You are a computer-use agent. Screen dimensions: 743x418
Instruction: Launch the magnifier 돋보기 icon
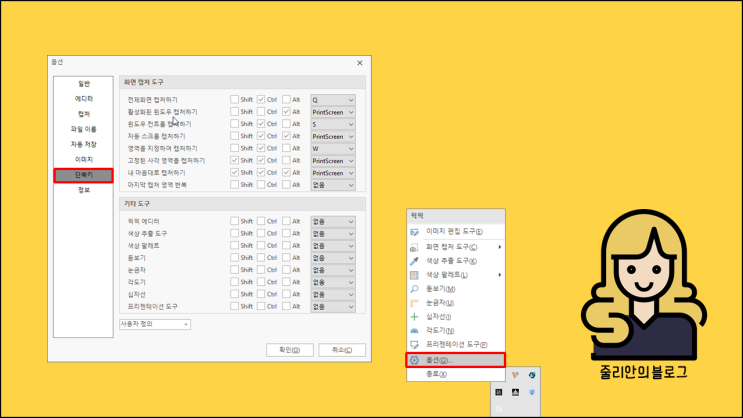point(414,289)
